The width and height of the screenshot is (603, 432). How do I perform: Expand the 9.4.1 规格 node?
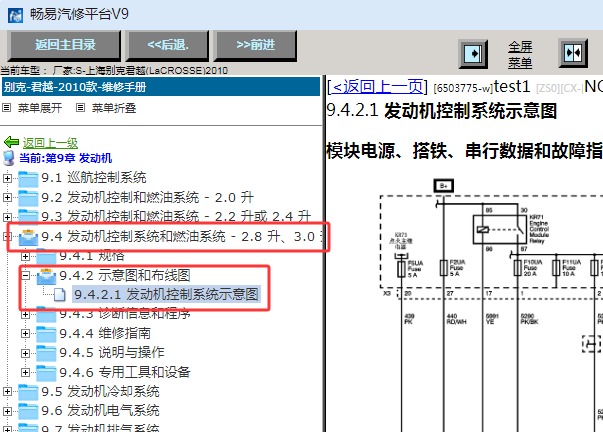pyautogui.click(x=25, y=256)
